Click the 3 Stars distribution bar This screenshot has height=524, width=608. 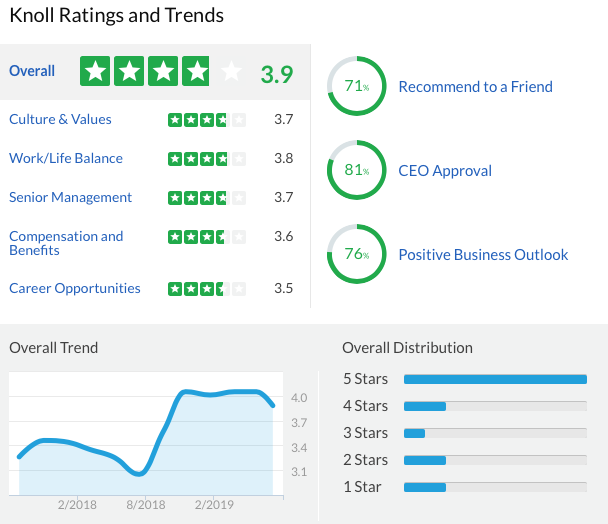tap(495, 433)
